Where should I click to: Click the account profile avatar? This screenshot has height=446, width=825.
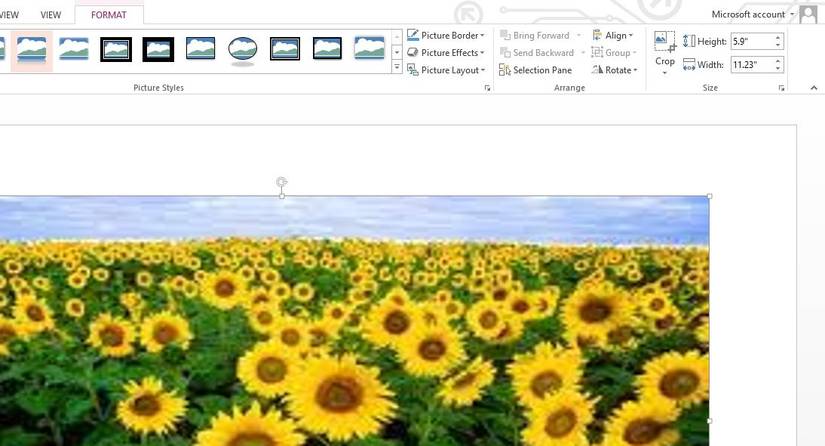[x=808, y=14]
